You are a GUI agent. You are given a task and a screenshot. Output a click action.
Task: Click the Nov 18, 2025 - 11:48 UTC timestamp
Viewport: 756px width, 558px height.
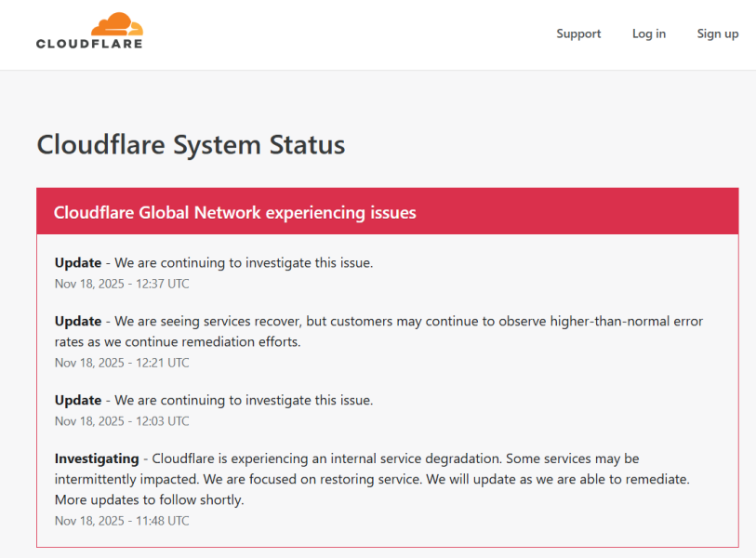coord(122,521)
